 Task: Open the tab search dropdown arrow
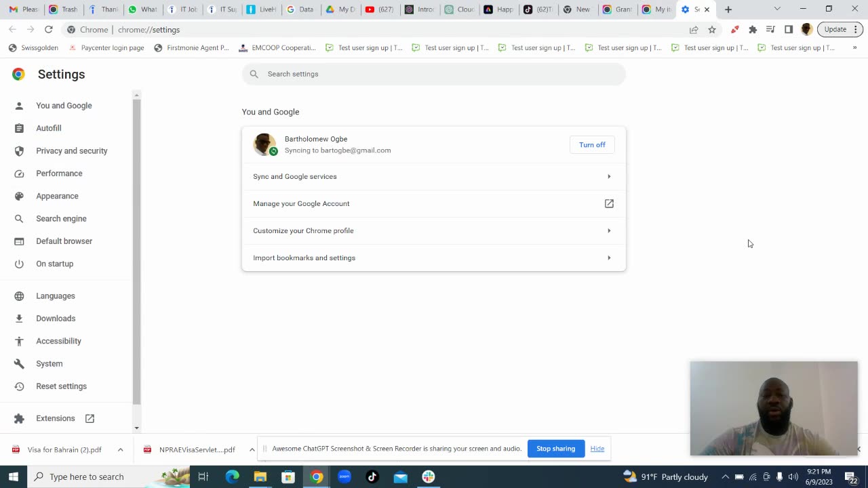pyautogui.click(x=777, y=9)
